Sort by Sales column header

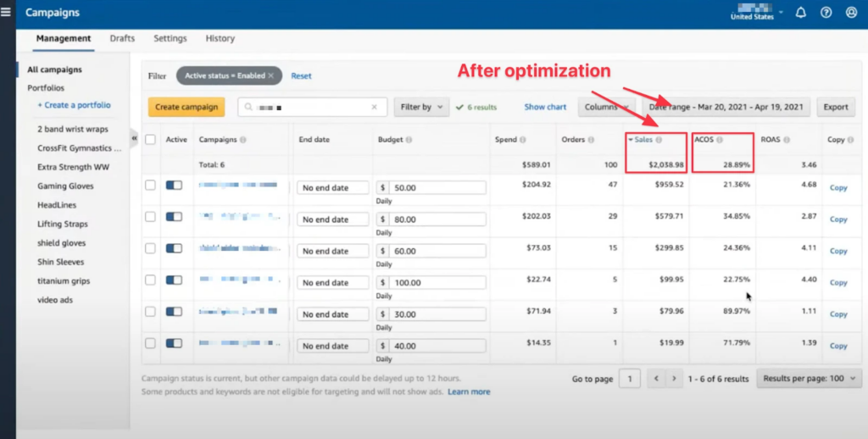[643, 140]
